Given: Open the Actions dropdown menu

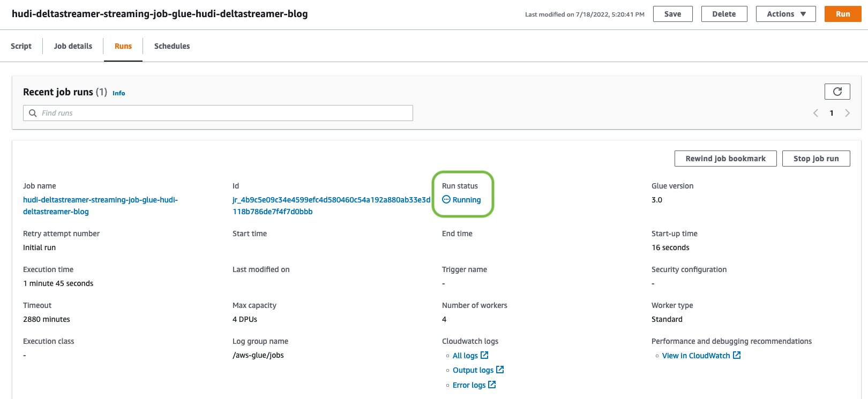Looking at the screenshot, I should (785, 14).
